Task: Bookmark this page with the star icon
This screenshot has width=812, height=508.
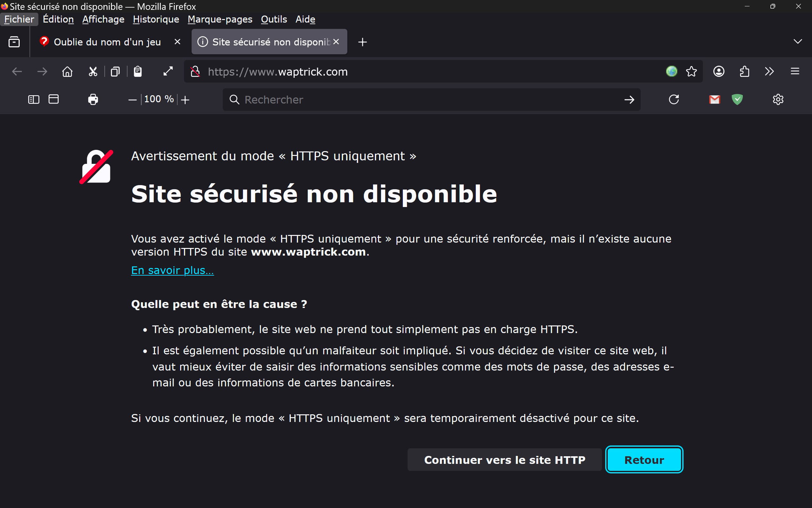Action: point(691,71)
